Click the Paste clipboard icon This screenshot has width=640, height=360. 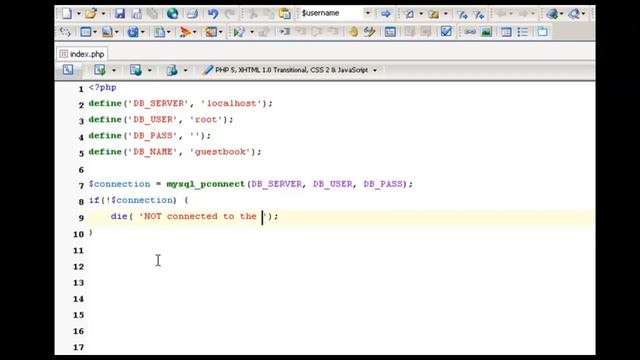pos(285,13)
